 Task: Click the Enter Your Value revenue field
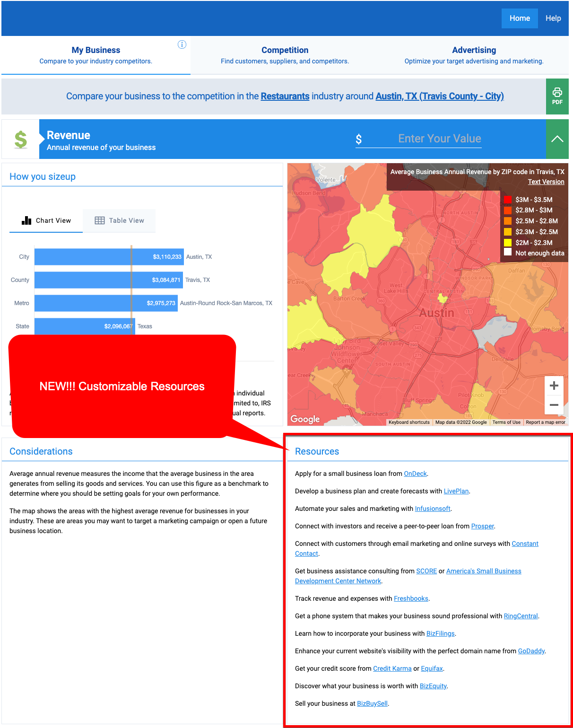click(x=418, y=139)
